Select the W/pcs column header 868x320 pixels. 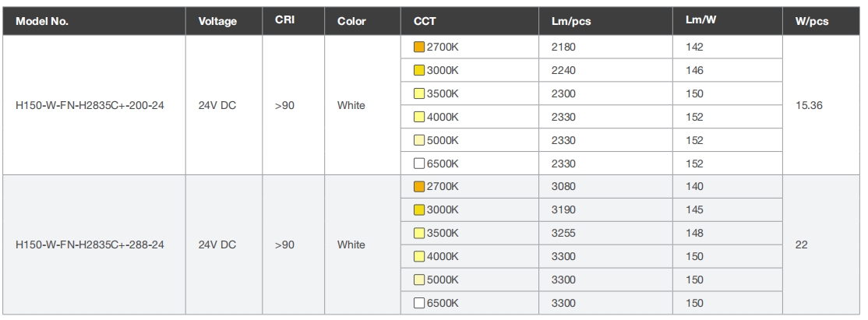[812, 22]
